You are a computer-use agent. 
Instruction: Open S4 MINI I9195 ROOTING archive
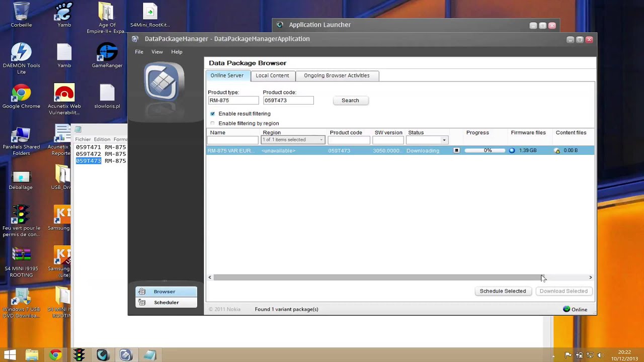click(21, 262)
